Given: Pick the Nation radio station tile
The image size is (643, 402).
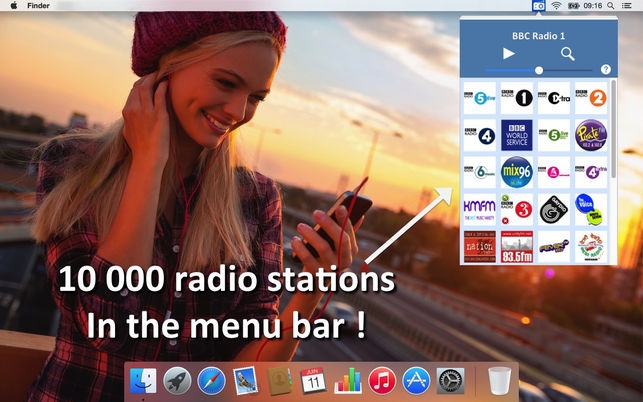Looking at the screenshot, I should [480, 247].
